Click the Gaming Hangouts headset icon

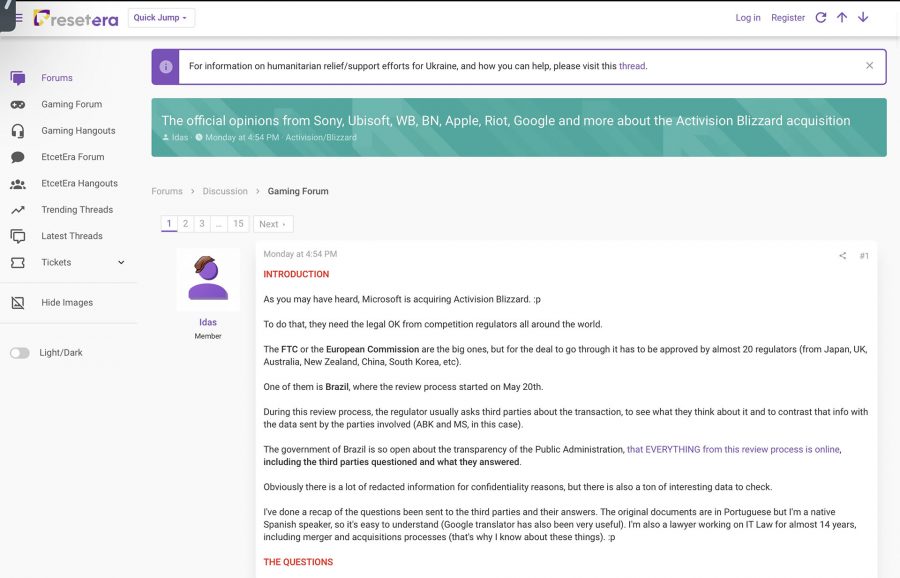coord(18,131)
